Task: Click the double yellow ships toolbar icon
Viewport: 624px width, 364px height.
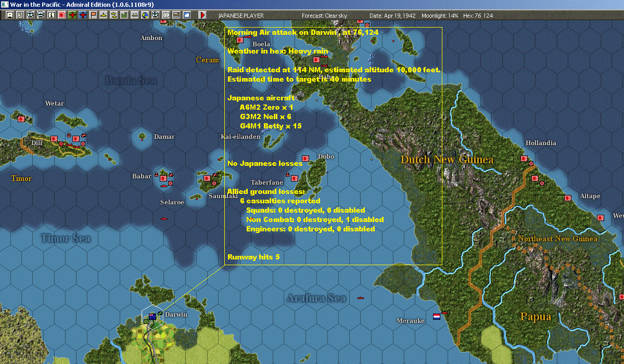Action: (x=114, y=15)
